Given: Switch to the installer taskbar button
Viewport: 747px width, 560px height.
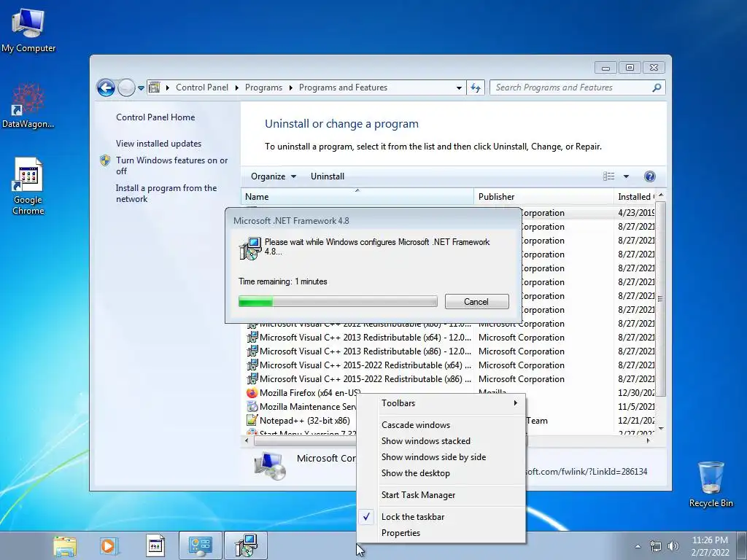Looking at the screenshot, I should point(246,545).
